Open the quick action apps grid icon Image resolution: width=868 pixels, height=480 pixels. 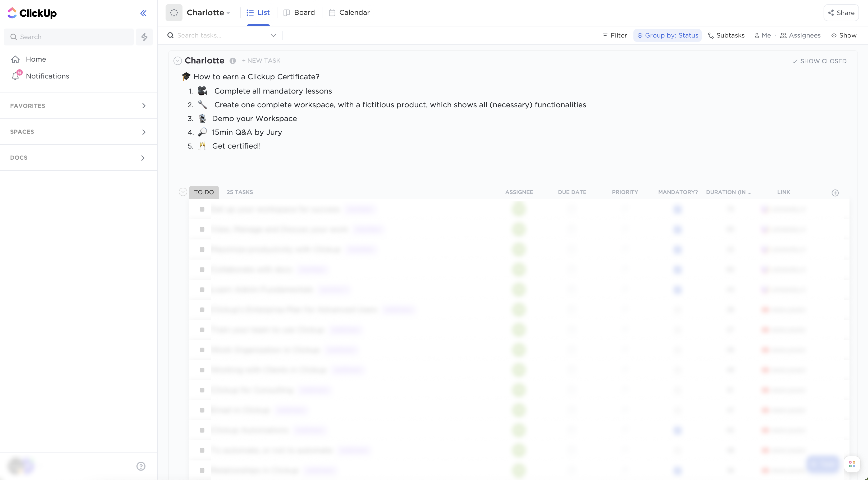(852, 464)
